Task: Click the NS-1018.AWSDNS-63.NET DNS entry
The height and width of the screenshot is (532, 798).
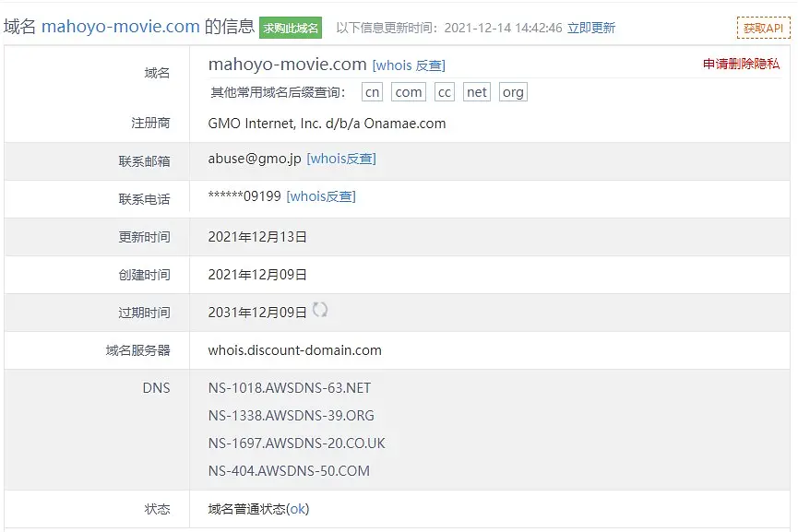Action: pos(290,388)
